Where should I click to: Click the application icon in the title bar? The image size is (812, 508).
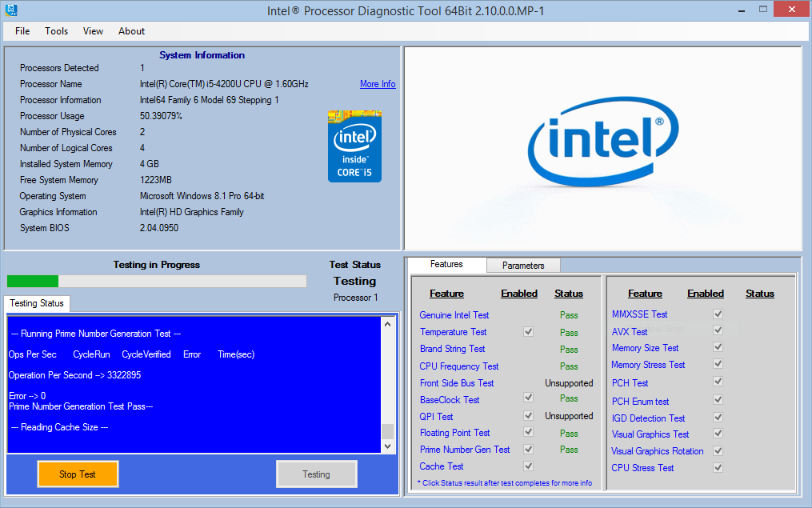[11, 10]
